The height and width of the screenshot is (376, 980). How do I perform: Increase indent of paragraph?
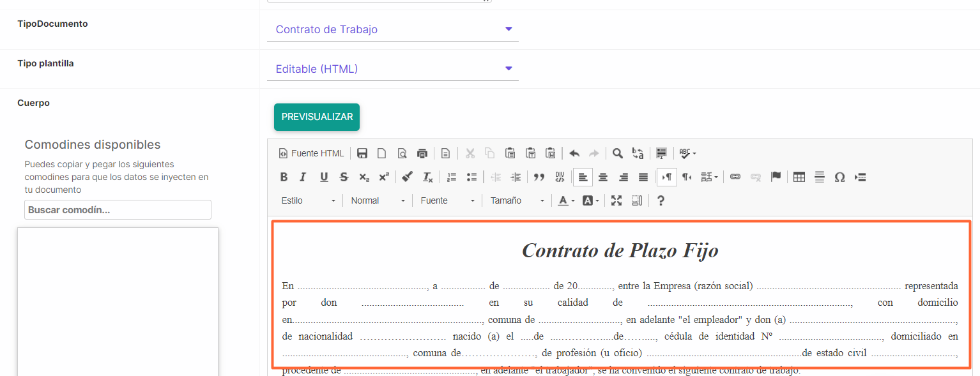(x=516, y=177)
